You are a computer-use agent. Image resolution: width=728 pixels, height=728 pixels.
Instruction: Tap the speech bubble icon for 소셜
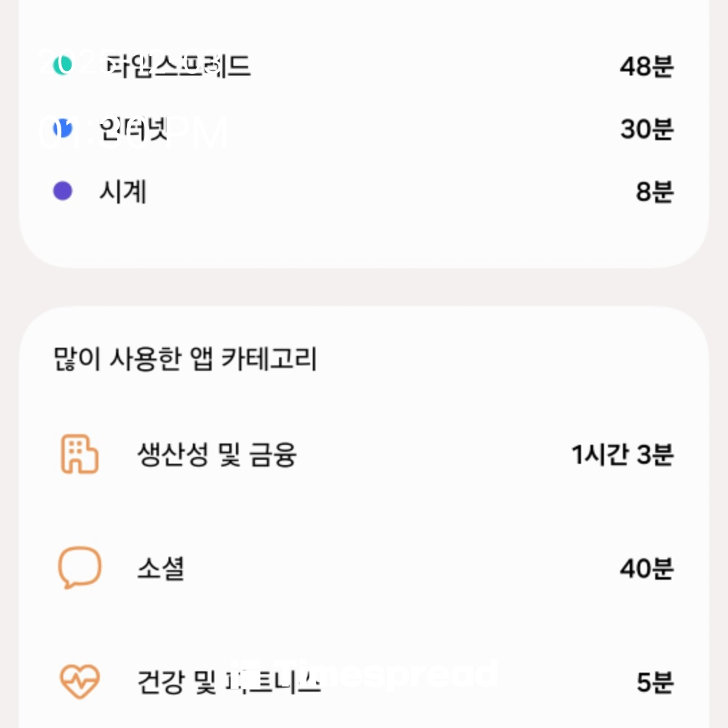pos(80,568)
